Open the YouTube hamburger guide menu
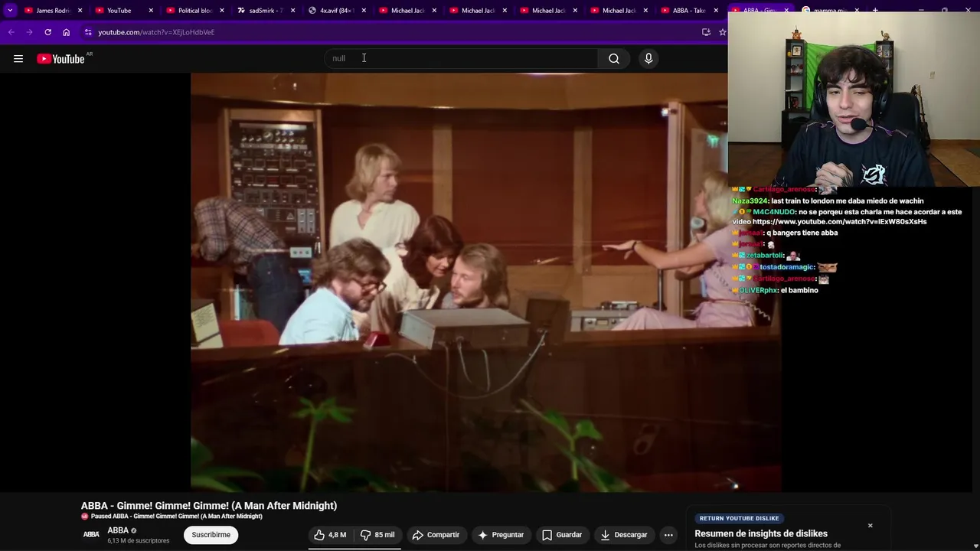Screen dimensions: 980x551 click(18, 59)
